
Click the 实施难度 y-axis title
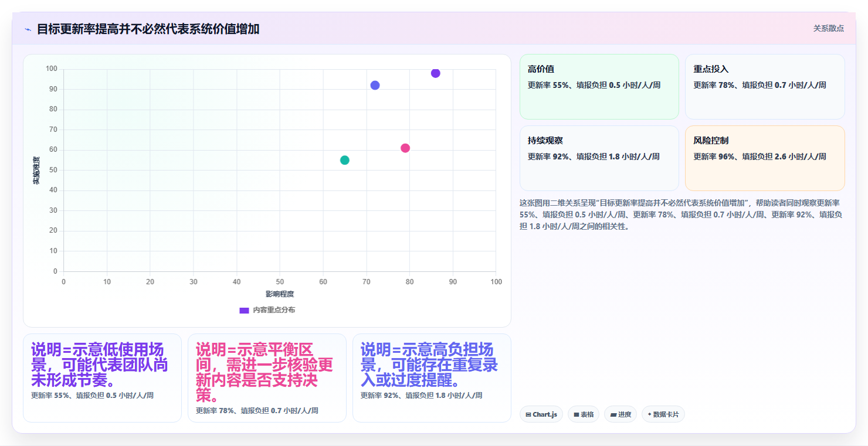tap(36, 171)
